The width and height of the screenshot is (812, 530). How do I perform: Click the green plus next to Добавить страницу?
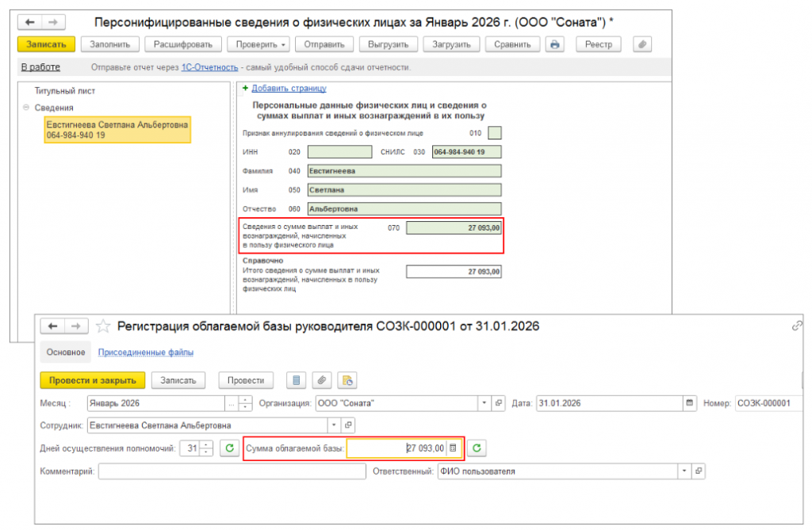point(246,88)
